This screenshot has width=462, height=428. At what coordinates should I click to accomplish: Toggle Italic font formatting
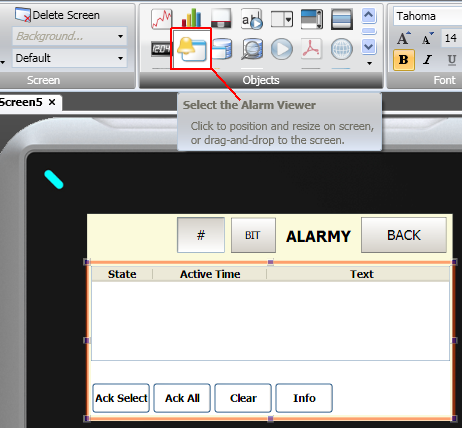[428, 60]
